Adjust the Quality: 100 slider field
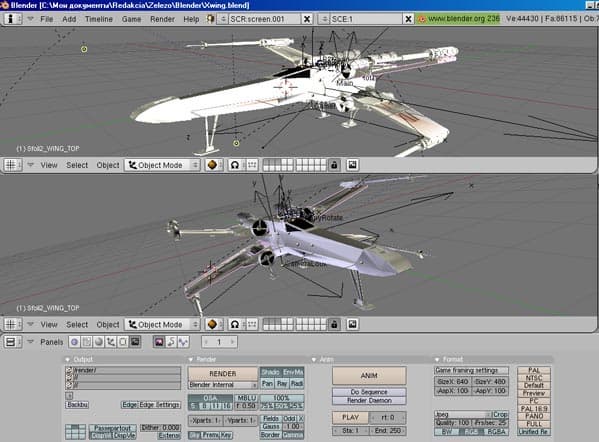Screen dimensions: 599x442 click(x=453, y=423)
